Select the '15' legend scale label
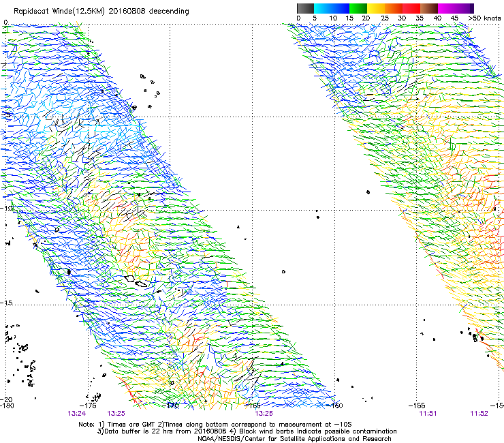The image size is (504, 443). pos(349,18)
